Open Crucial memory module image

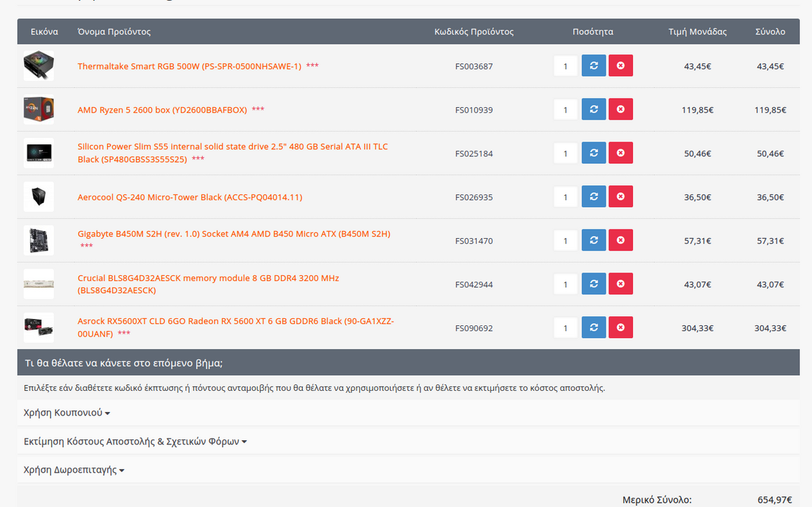pos(39,284)
